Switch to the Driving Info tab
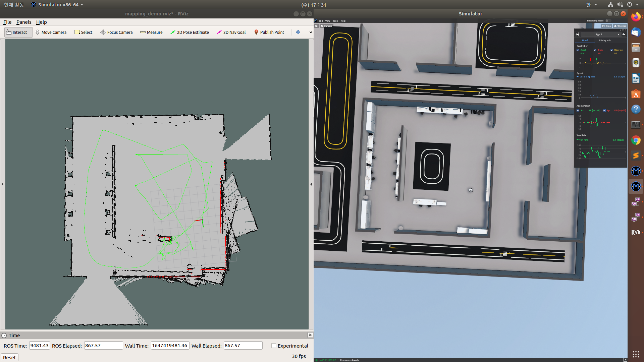The image size is (644, 362). coord(605,40)
